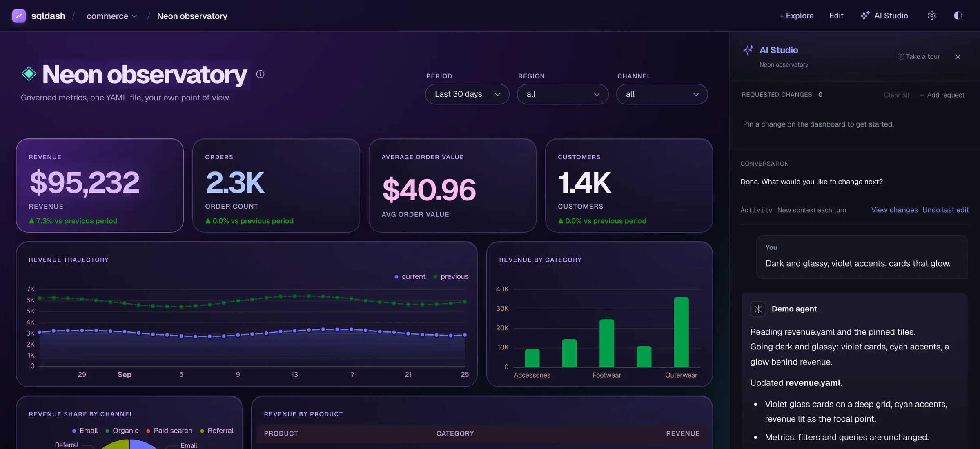The image size is (980, 449).
Task: Click "Done. What would you like to change next?"
Action: [x=811, y=182]
